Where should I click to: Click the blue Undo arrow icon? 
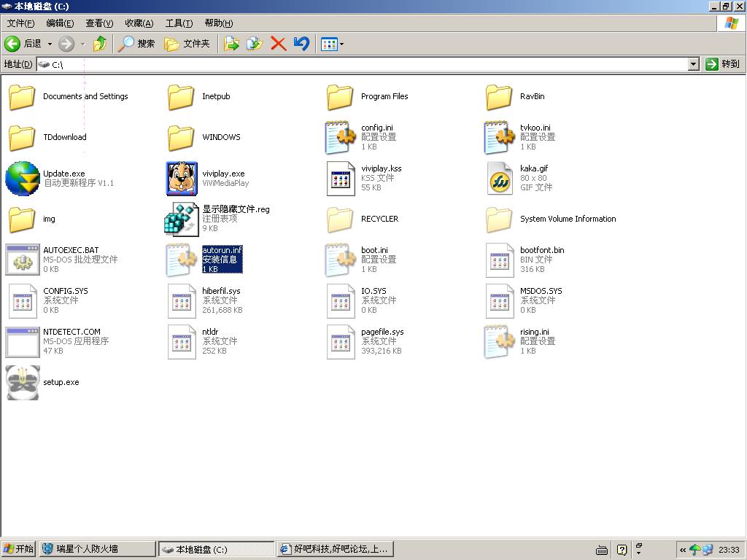tap(301, 44)
